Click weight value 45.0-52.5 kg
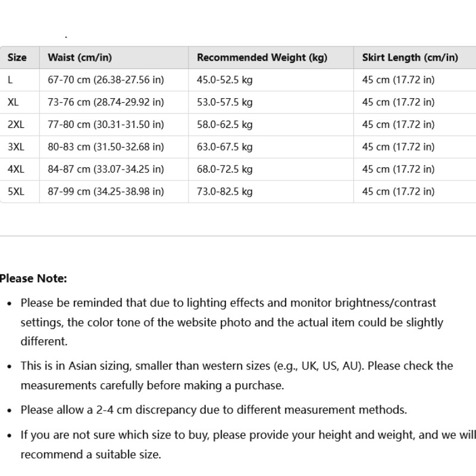Viewport: 476px width, 476px height. 225,80
